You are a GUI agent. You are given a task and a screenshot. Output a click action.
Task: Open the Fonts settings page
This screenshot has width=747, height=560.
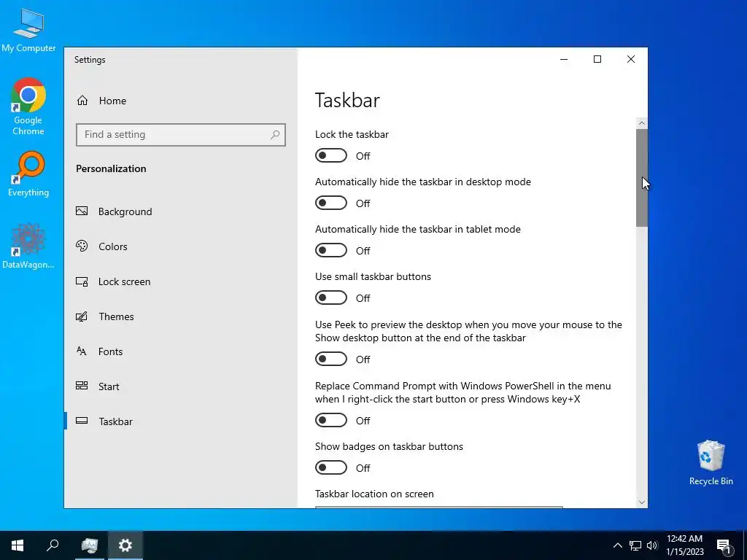click(x=181, y=351)
